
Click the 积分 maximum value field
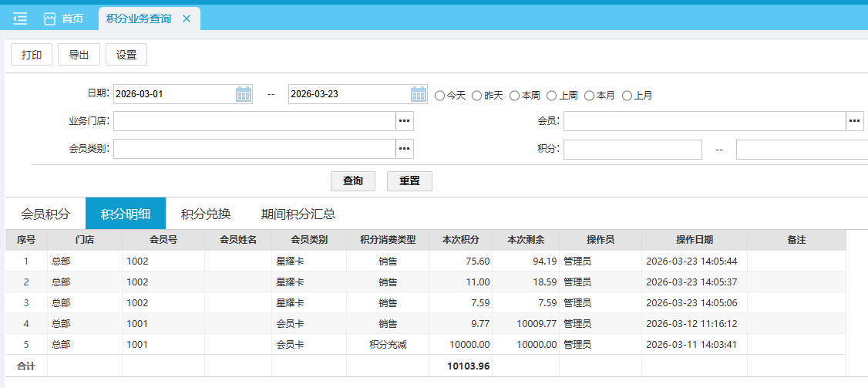(x=802, y=150)
